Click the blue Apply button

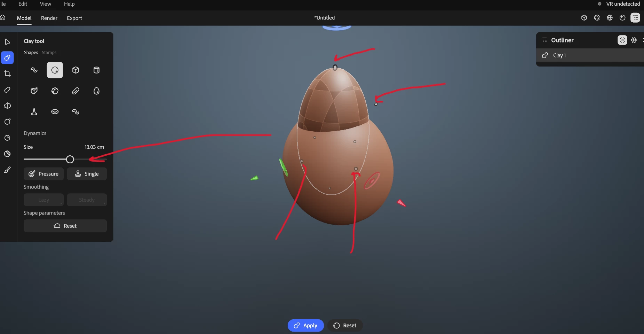305,325
